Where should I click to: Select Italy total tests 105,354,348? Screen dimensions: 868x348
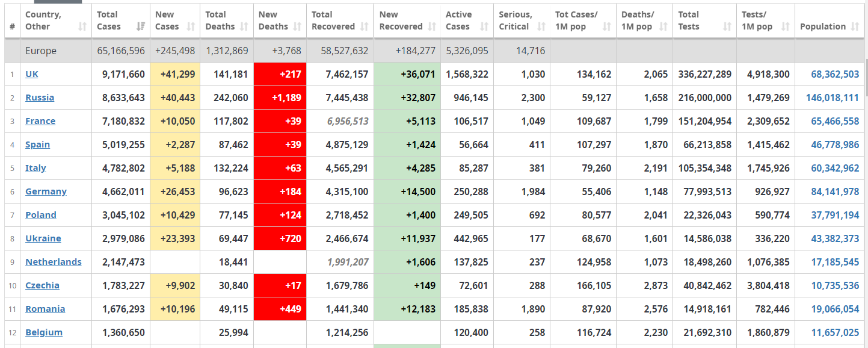tap(704, 168)
